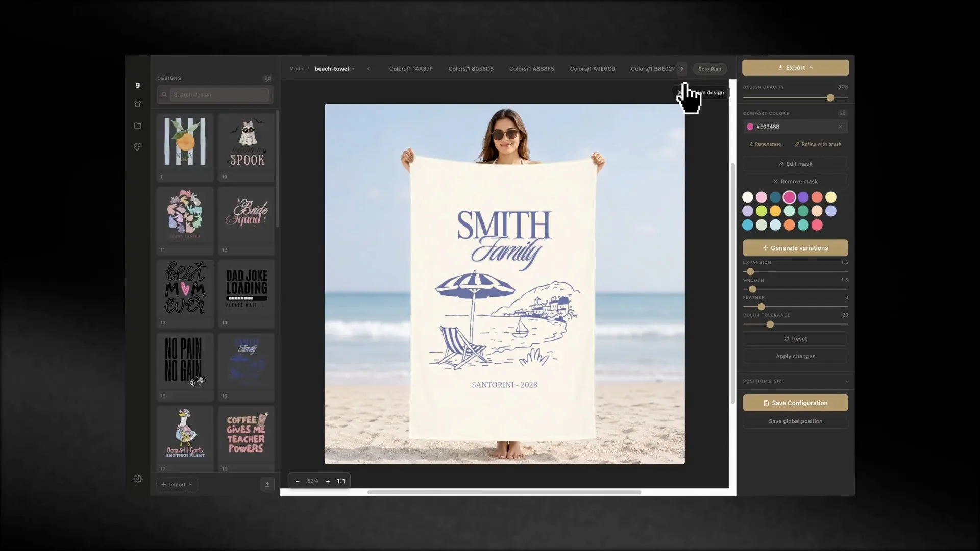Switch to Colors/1 8055D8 tab
Screen dimensions: 980x551
tap(471, 69)
